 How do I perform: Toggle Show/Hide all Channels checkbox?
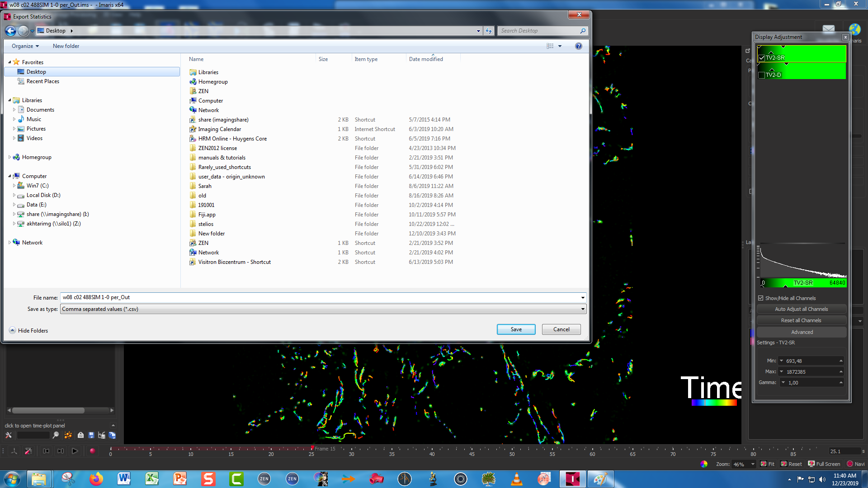[x=761, y=298]
